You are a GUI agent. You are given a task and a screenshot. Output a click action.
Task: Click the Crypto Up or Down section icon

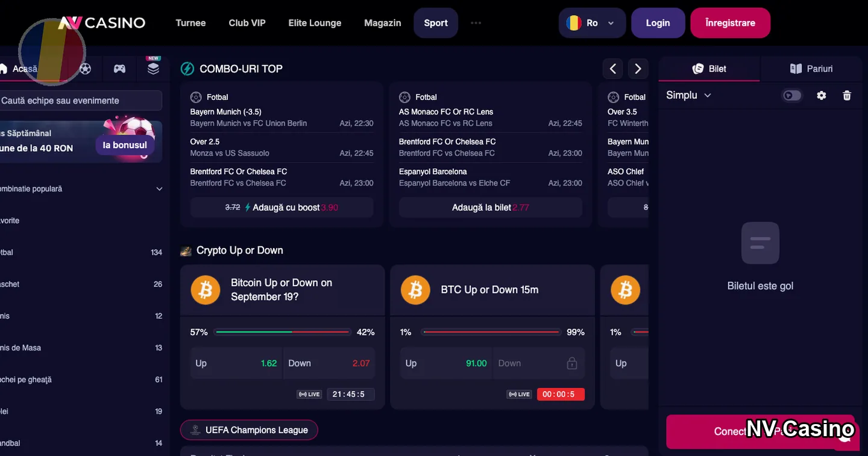pyautogui.click(x=186, y=251)
